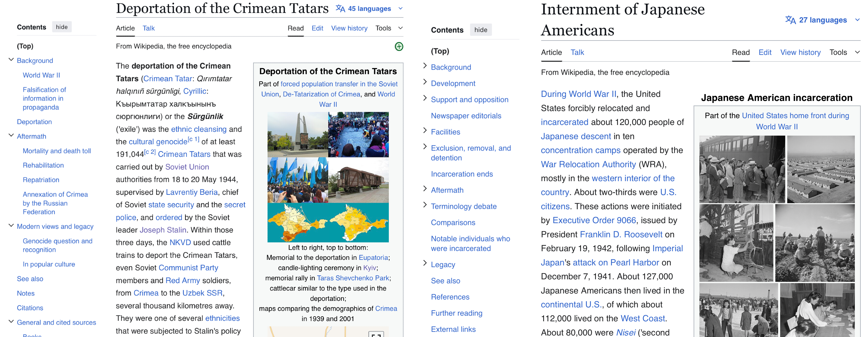
Task: Hide the Crimean Tatars contents sidebar
Action: 62,27
